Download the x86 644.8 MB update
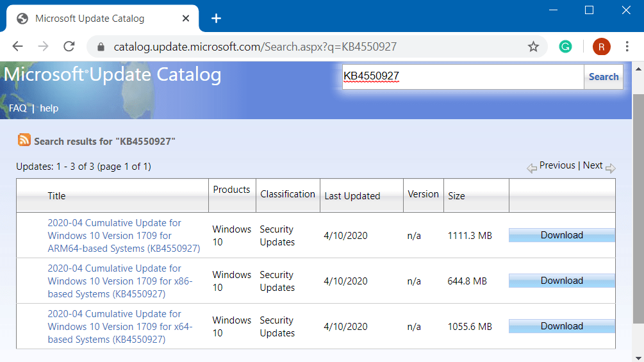The height and width of the screenshot is (362, 644). tap(561, 281)
